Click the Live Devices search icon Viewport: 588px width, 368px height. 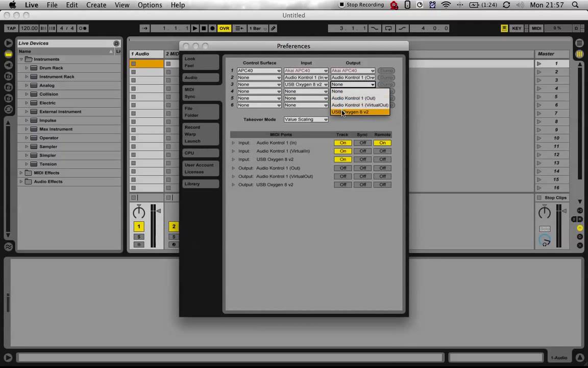(x=116, y=43)
